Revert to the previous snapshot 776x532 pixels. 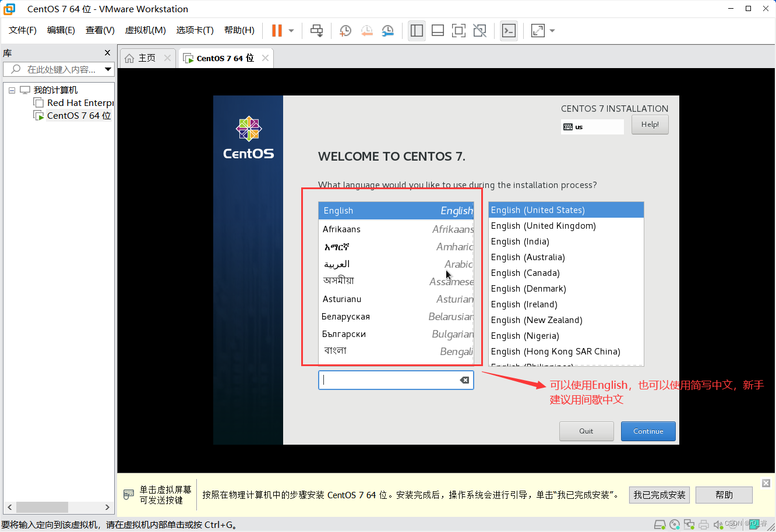[x=366, y=31]
